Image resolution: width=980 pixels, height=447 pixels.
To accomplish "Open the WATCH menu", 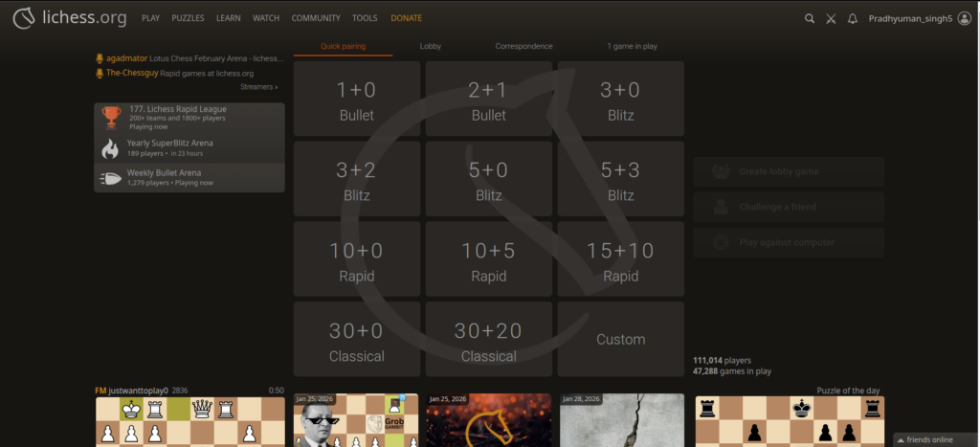I will click(x=266, y=18).
